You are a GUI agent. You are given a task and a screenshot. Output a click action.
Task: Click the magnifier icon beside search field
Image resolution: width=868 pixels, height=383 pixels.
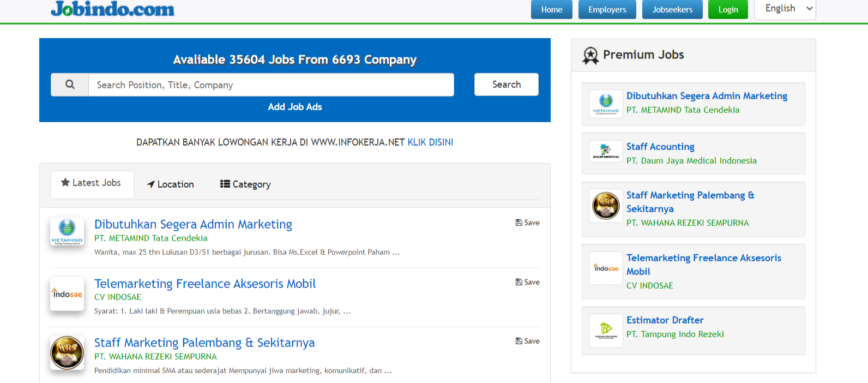click(70, 85)
